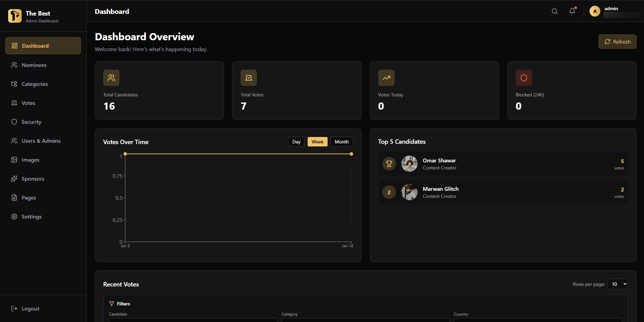
Task: Open the search icon in header
Action: 554,11
